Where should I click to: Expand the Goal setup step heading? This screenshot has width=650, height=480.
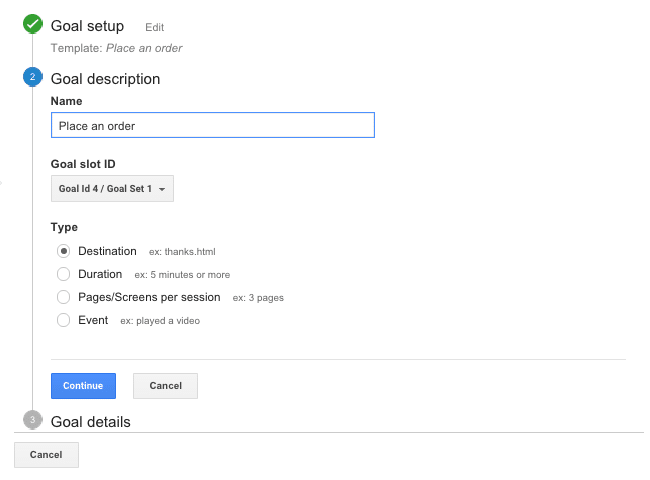[87, 26]
